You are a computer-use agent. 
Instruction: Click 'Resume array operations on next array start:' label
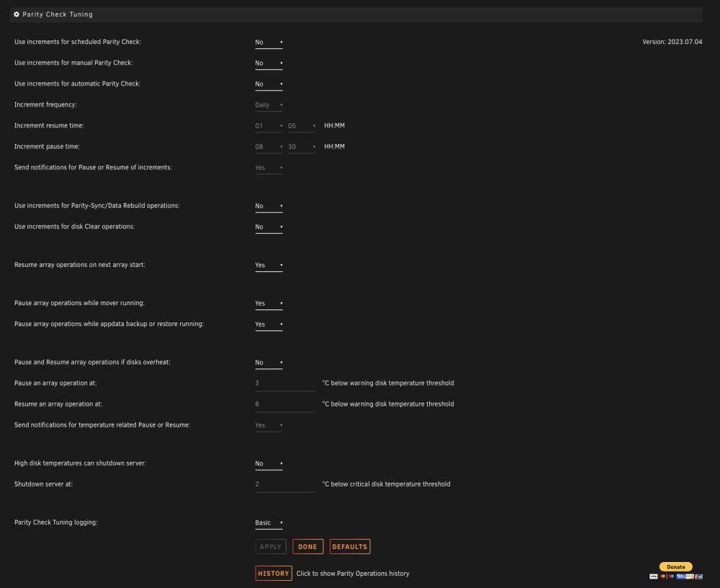(80, 265)
